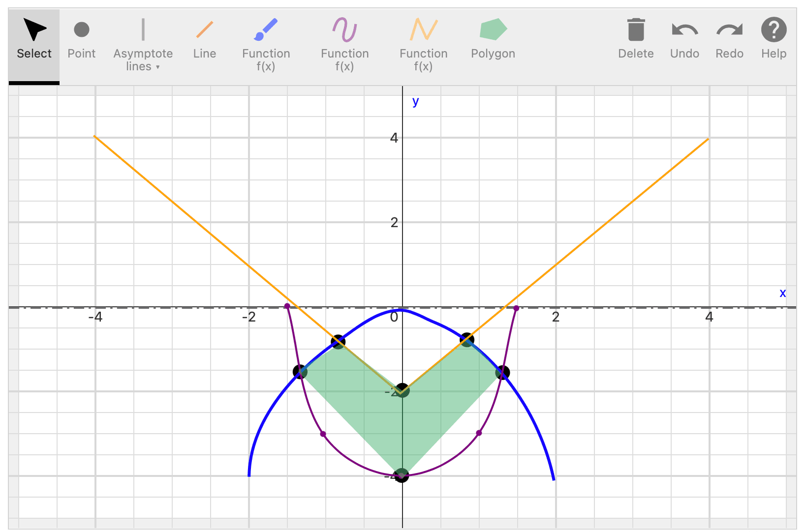
Task: Click the blue x axis letter
Action: (x=783, y=293)
